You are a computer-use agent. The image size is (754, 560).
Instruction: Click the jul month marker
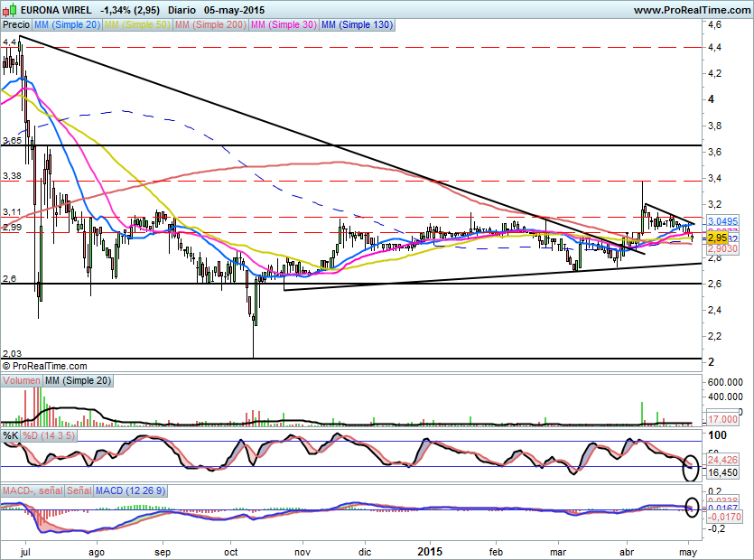[x=25, y=552]
